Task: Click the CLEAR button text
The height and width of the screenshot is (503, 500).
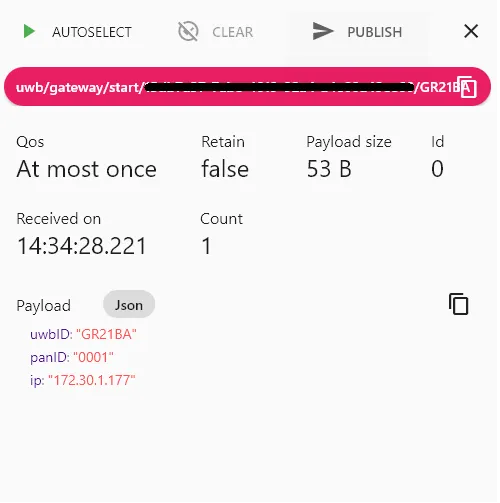Action: pyautogui.click(x=232, y=32)
